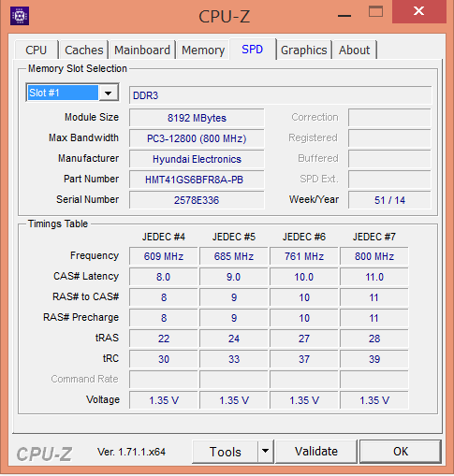454x476 pixels.
Task: Click the Serial Number field 2578E336
Action: tap(197, 200)
